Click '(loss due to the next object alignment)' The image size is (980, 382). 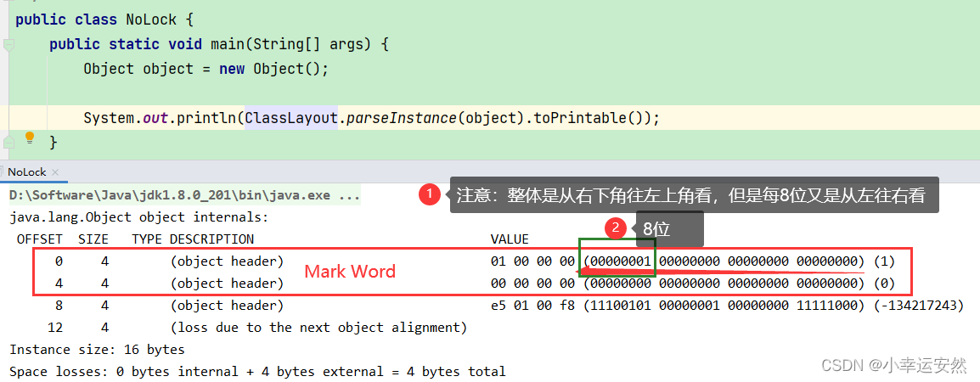pos(318,327)
